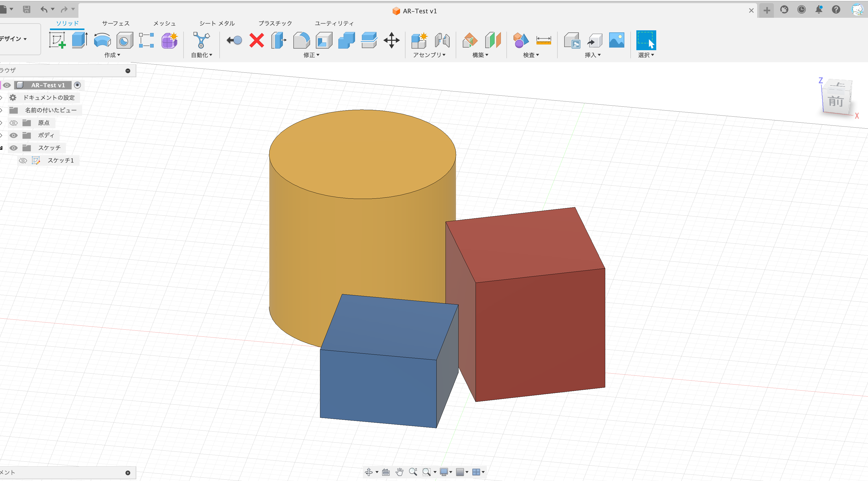Collapse the browser panel with minus button
Image resolution: width=868 pixels, height=481 pixels.
click(128, 71)
